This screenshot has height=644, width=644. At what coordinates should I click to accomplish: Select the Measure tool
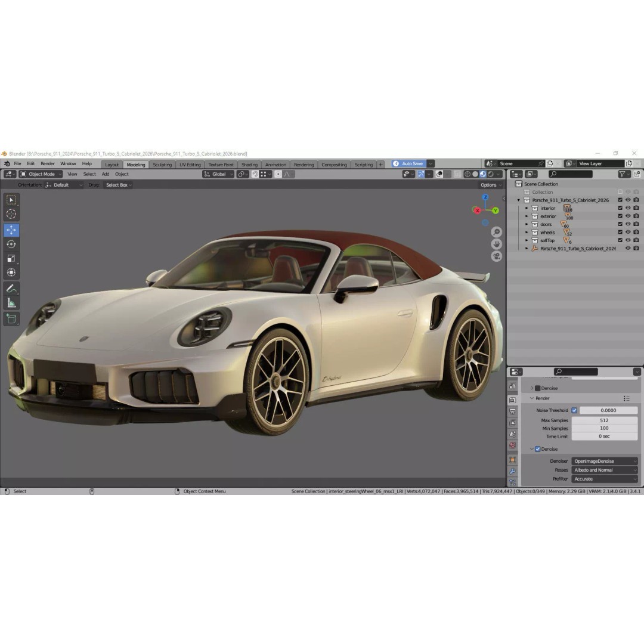11,303
